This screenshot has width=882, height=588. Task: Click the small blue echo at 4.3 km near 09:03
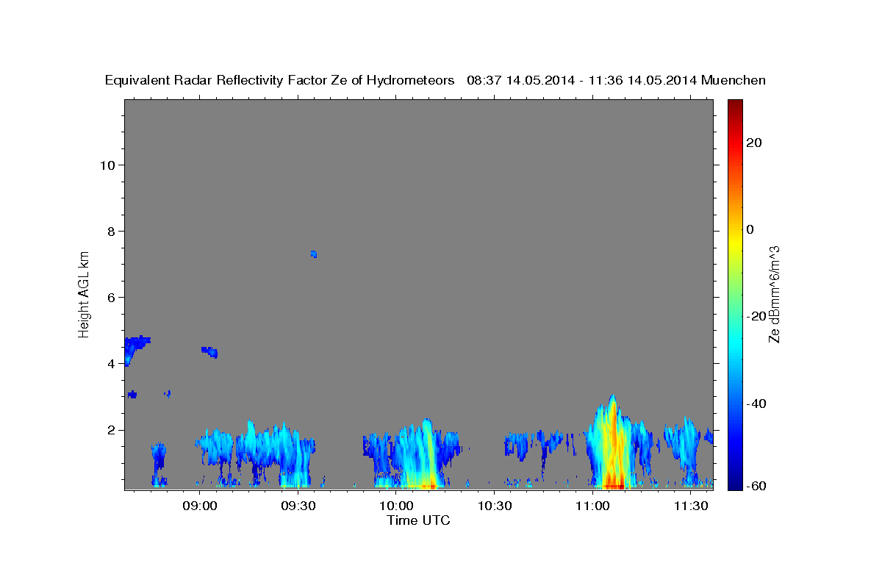210,352
